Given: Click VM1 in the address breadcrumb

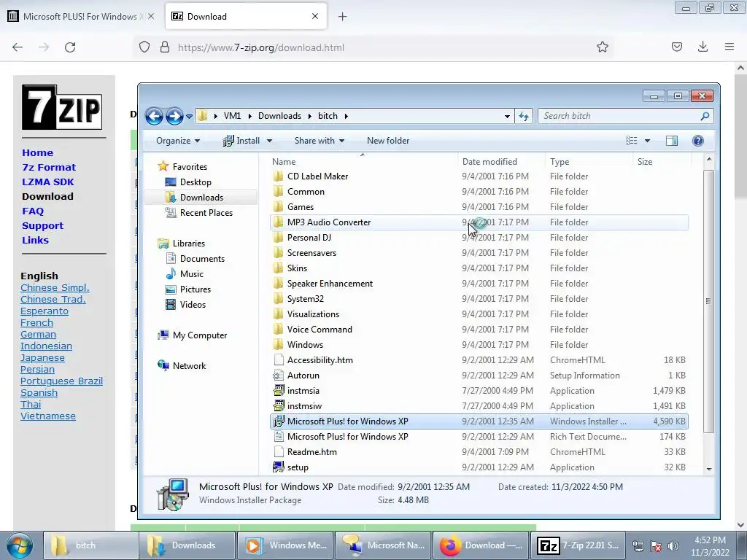Looking at the screenshot, I should pos(232,116).
